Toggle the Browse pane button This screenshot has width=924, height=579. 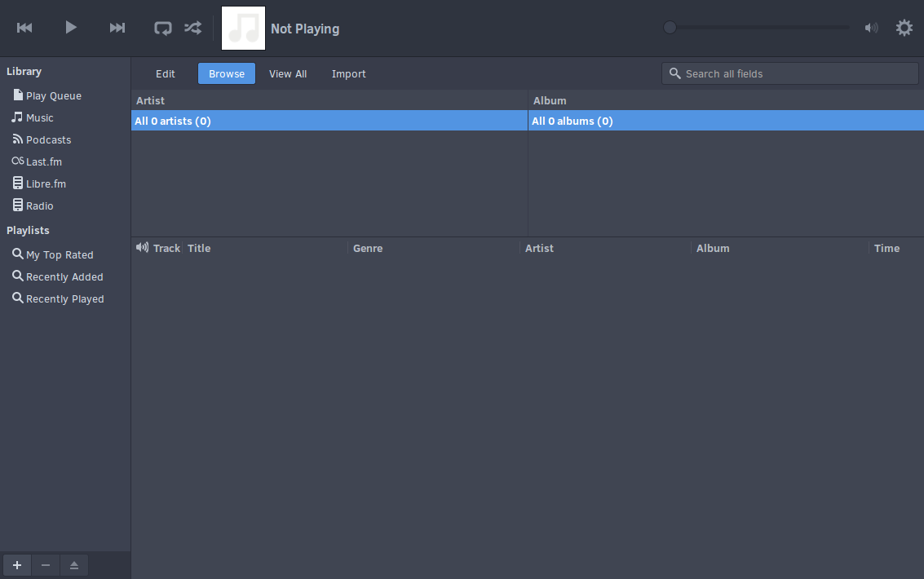[226, 73]
